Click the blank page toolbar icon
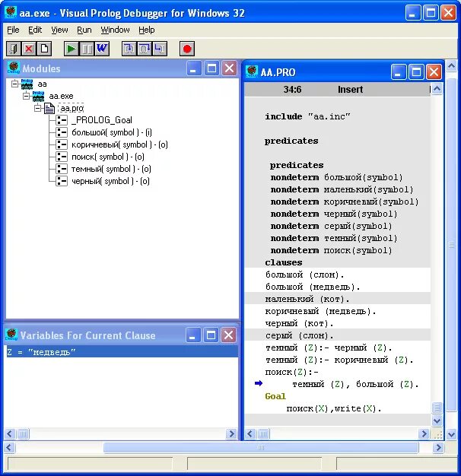This screenshot has height=476, width=461. [x=44, y=49]
